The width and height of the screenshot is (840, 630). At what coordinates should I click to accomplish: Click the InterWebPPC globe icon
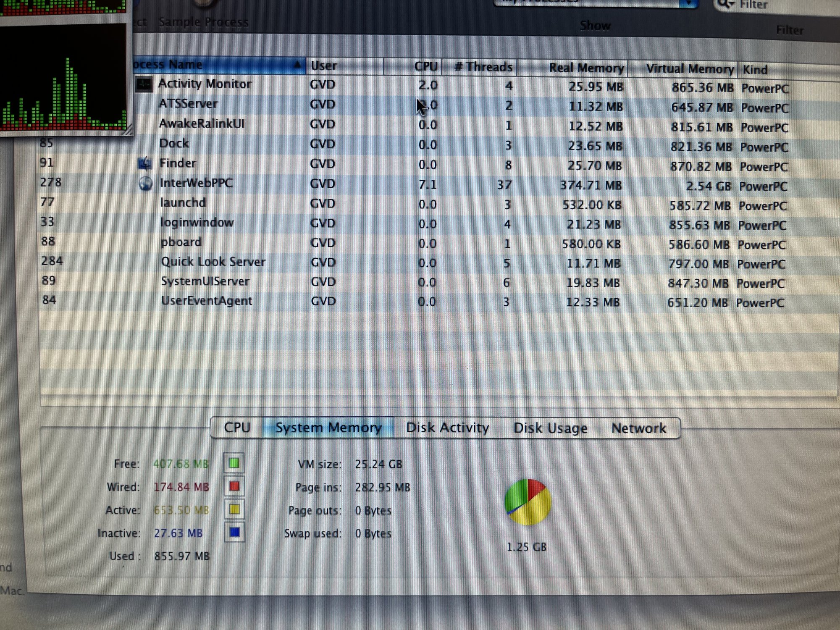(145, 184)
